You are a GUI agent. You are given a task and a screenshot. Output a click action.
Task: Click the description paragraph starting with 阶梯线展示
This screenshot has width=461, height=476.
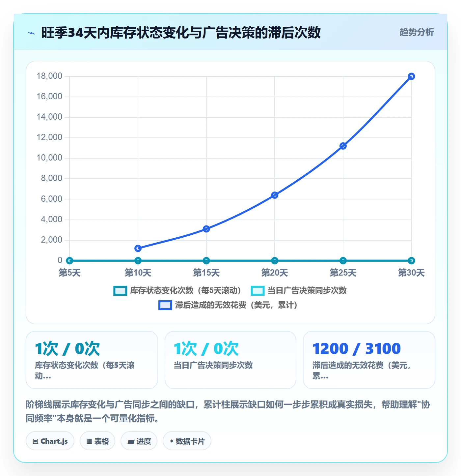(x=228, y=411)
